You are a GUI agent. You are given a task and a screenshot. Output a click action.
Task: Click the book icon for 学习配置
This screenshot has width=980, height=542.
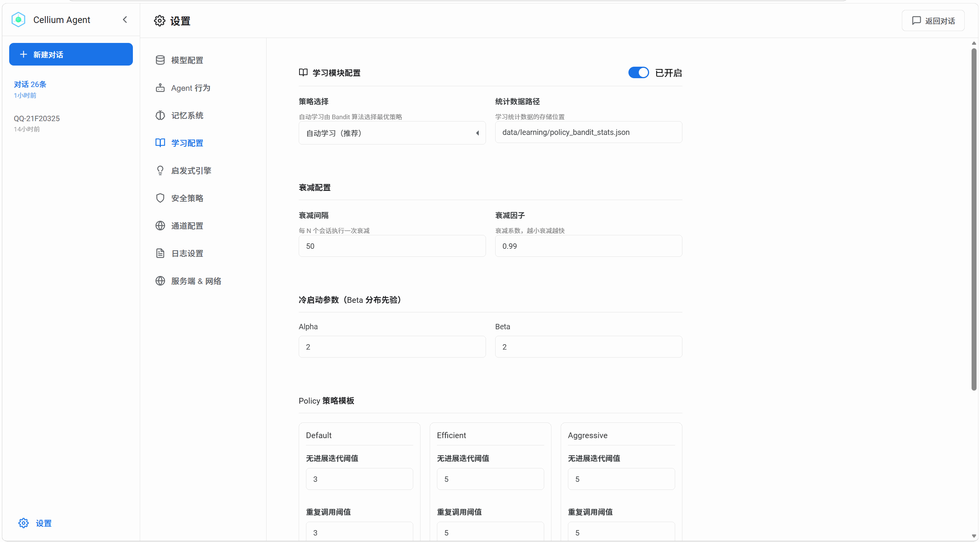pos(160,143)
